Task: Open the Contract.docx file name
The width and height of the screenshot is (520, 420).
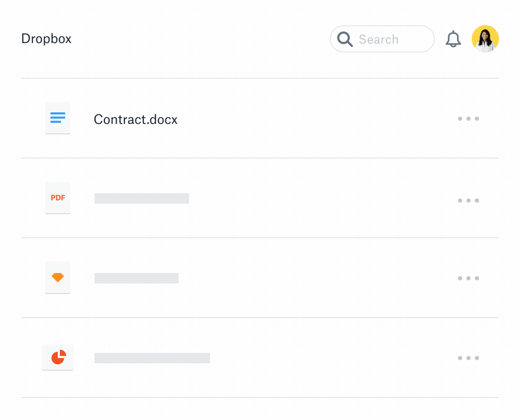Action: (x=136, y=120)
